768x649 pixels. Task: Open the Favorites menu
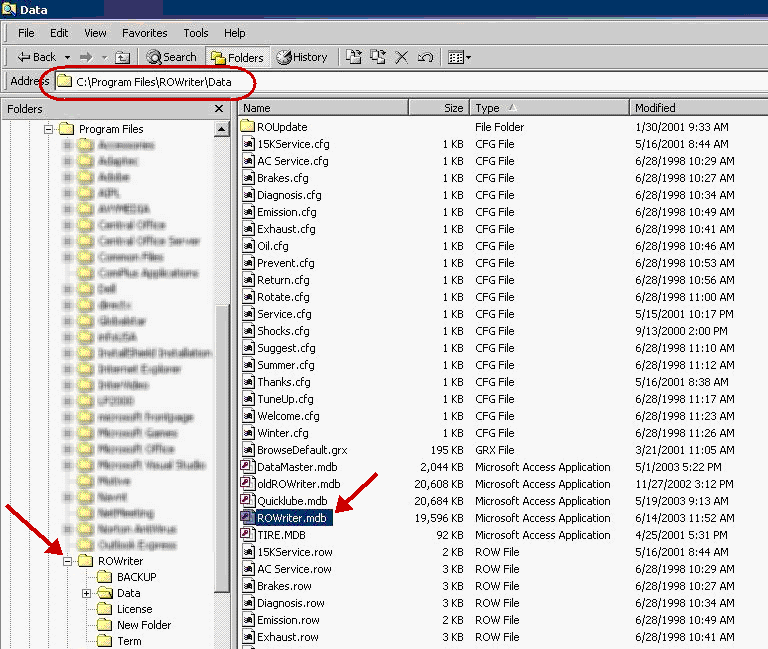click(x=145, y=33)
